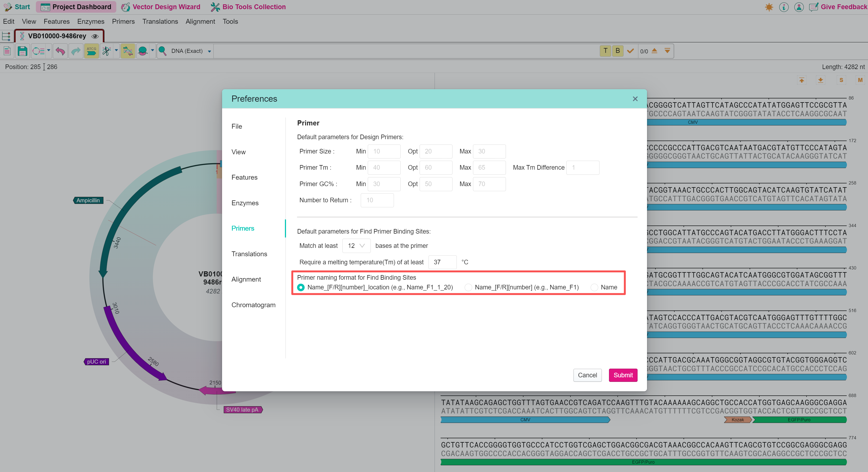Toggle the ATCG sequence display icon
This screenshot has width=868, height=472.
(x=91, y=51)
